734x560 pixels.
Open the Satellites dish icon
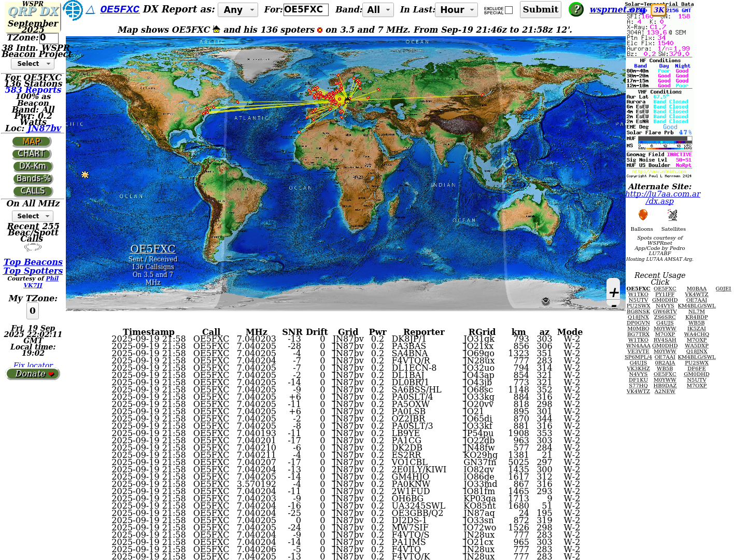point(672,215)
